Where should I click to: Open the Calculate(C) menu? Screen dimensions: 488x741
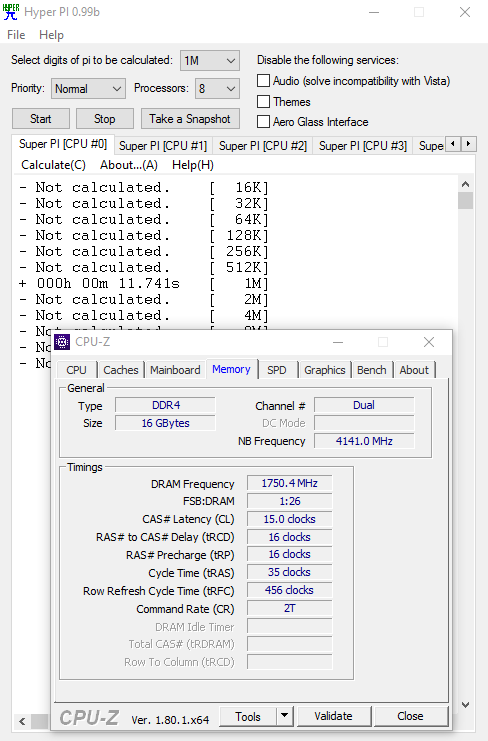point(53,165)
